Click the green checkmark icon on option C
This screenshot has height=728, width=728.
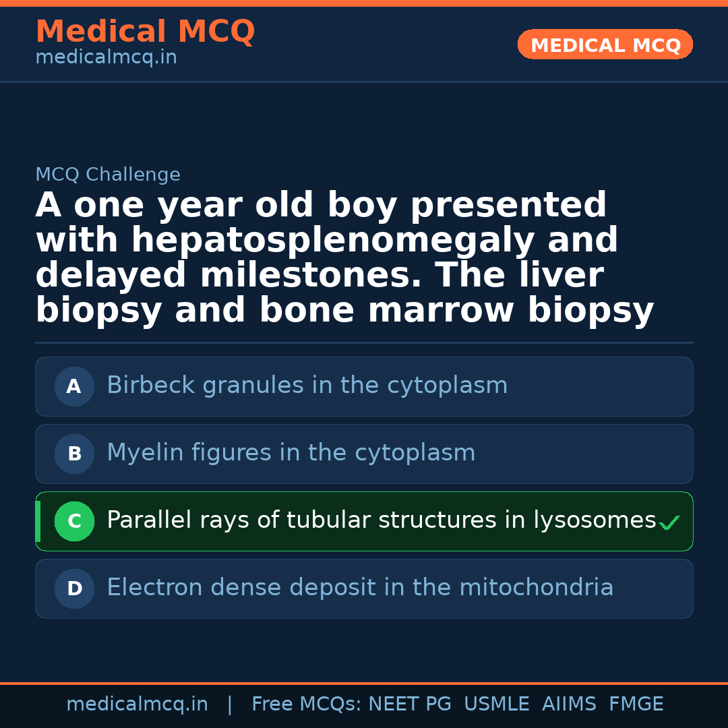pyautogui.click(x=669, y=522)
